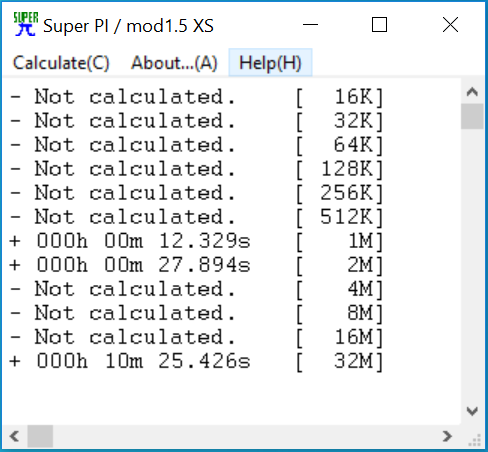Click the vertical scrollbar up arrow
Screen dimensions: 488x452
[x=472, y=91]
